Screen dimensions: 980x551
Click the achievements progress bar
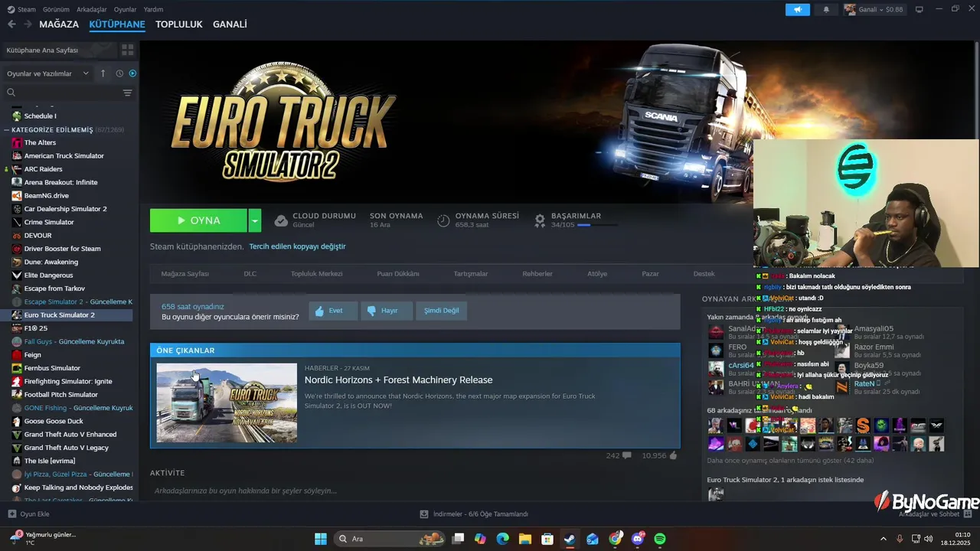click(x=597, y=225)
